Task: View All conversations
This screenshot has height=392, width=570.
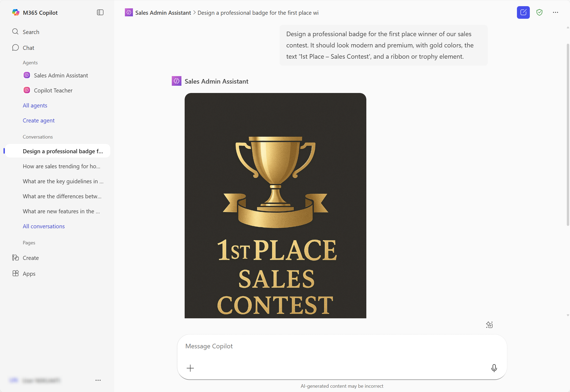Action: pyautogui.click(x=44, y=226)
